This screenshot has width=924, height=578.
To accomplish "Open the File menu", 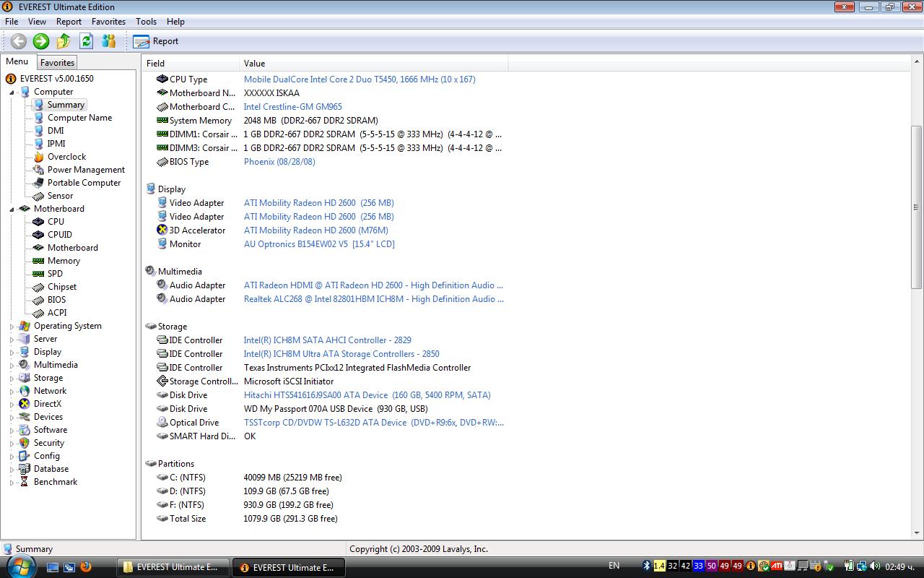I will (12, 22).
